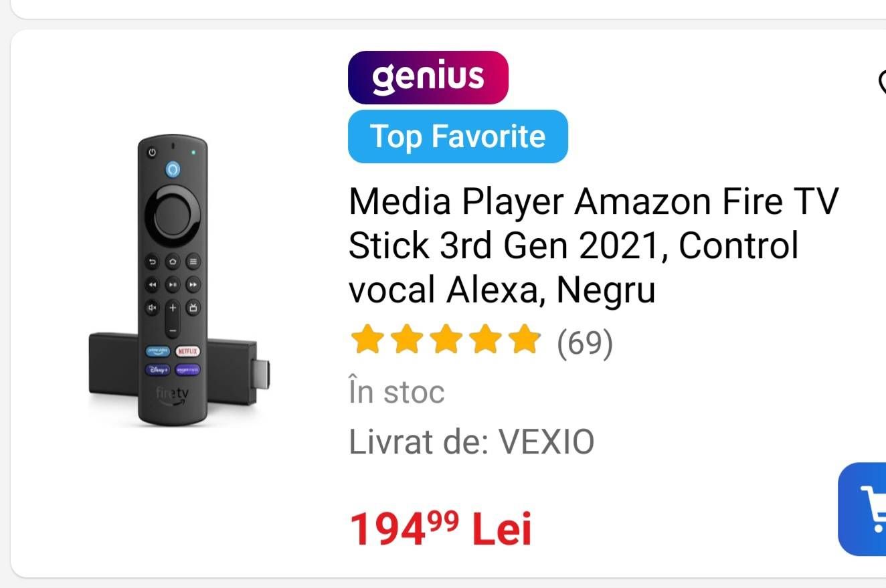Click the power button icon on the remote
The height and width of the screenshot is (588, 886).
151,151
